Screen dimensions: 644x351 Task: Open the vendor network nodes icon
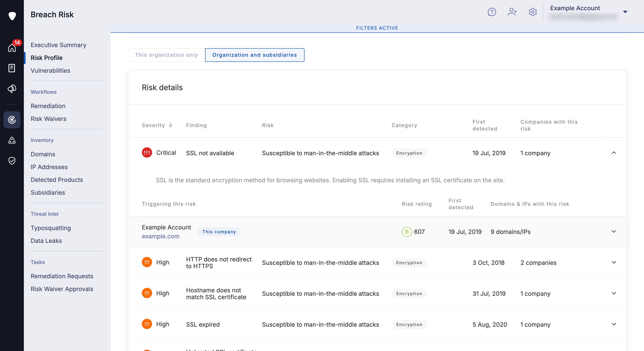click(x=12, y=140)
